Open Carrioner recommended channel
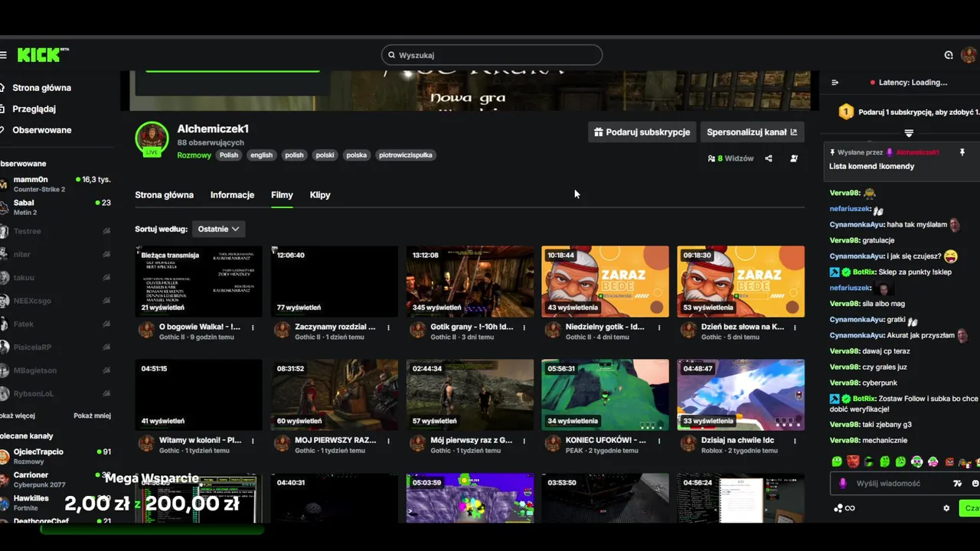Viewport: 980px width, 551px height. tap(56, 479)
